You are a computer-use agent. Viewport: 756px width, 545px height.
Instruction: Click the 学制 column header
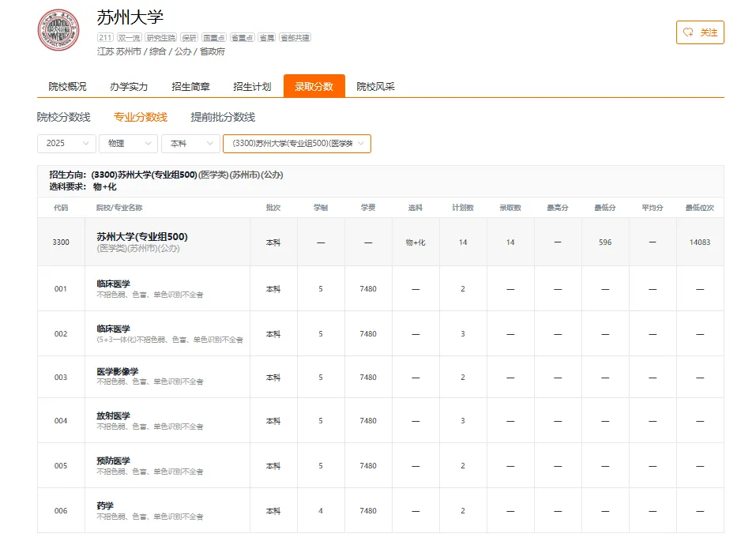(x=321, y=208)
